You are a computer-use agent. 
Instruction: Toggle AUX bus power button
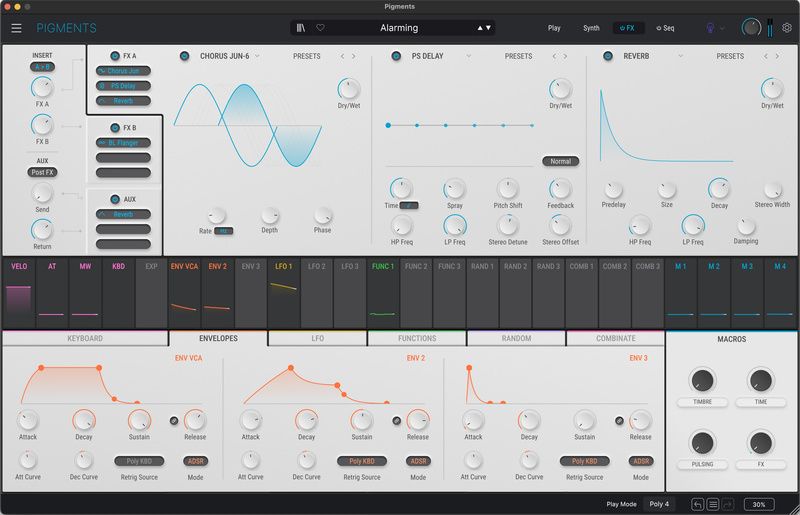point(115,199)
